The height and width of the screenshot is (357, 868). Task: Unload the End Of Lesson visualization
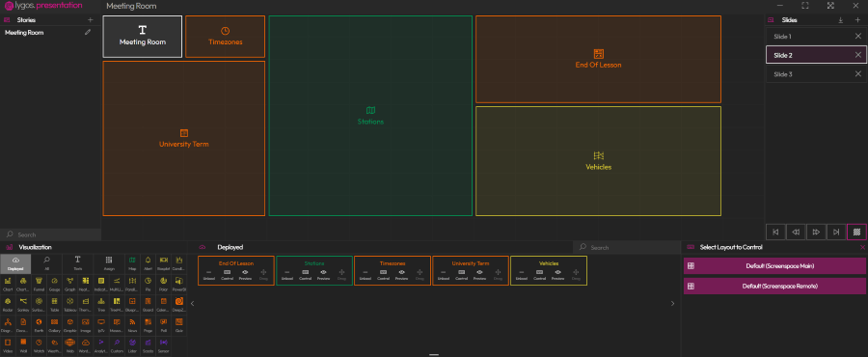point(208,275)
